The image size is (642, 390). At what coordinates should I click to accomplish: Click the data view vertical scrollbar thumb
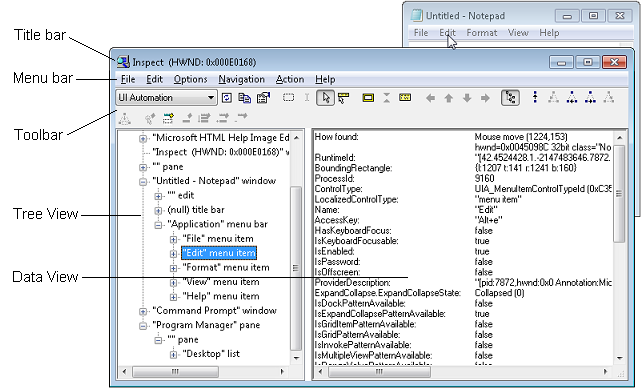619,194
